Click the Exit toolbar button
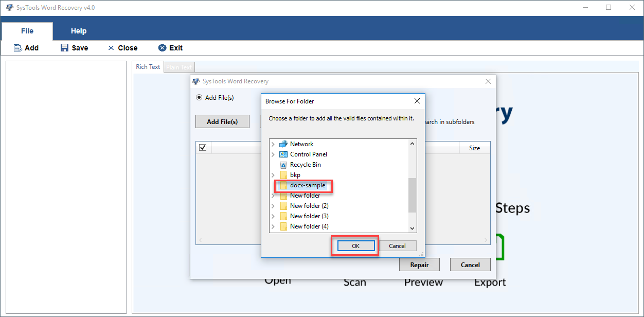The height and width of the screenshot is (317, 644). click(x=170, y=48)
